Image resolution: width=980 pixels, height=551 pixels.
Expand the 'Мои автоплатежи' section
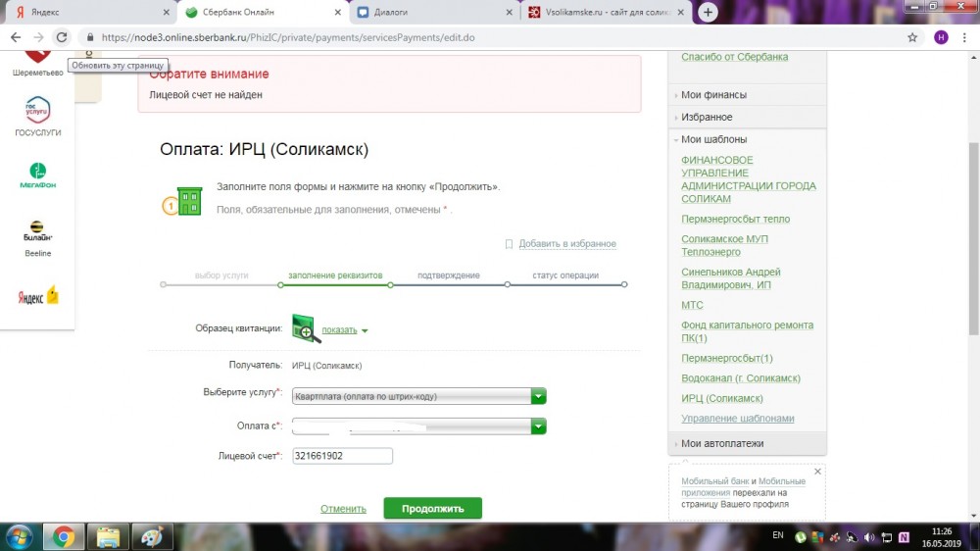point(722,444)
